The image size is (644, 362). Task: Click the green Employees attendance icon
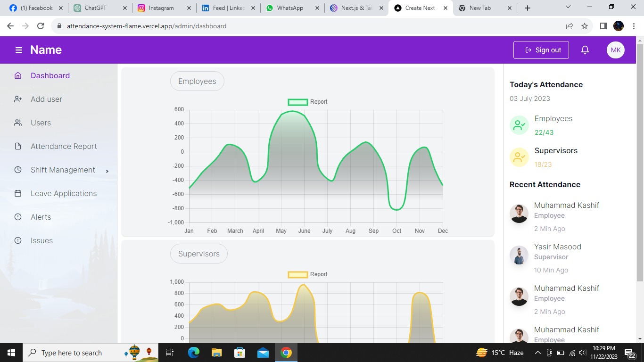(x=519, y=125)
